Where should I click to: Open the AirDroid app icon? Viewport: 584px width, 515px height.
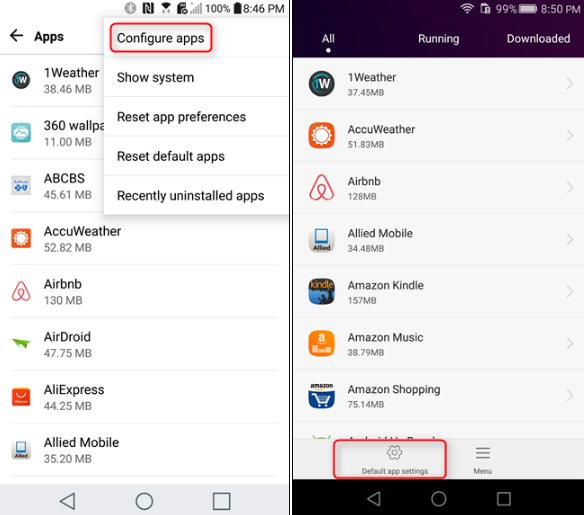(21, 343)
